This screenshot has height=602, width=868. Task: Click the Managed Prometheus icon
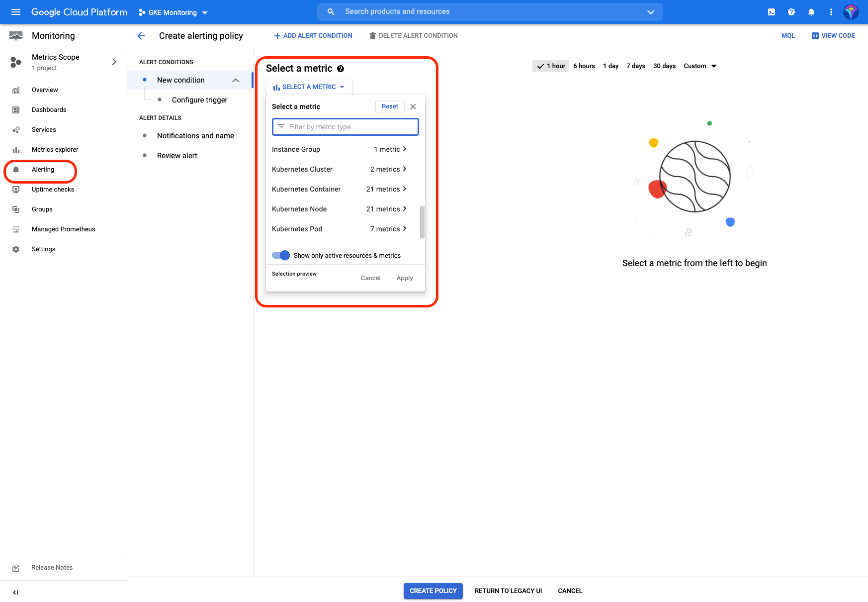(x=16, y=229)
